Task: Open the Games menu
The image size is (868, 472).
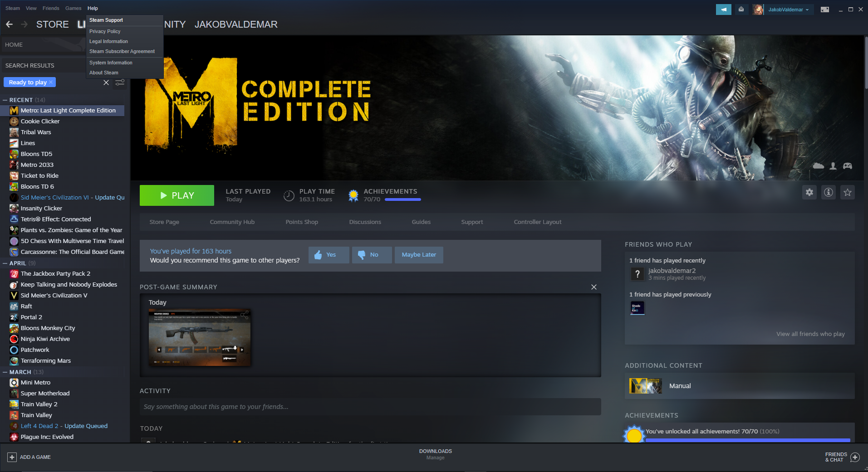Action: pos(74,8)
